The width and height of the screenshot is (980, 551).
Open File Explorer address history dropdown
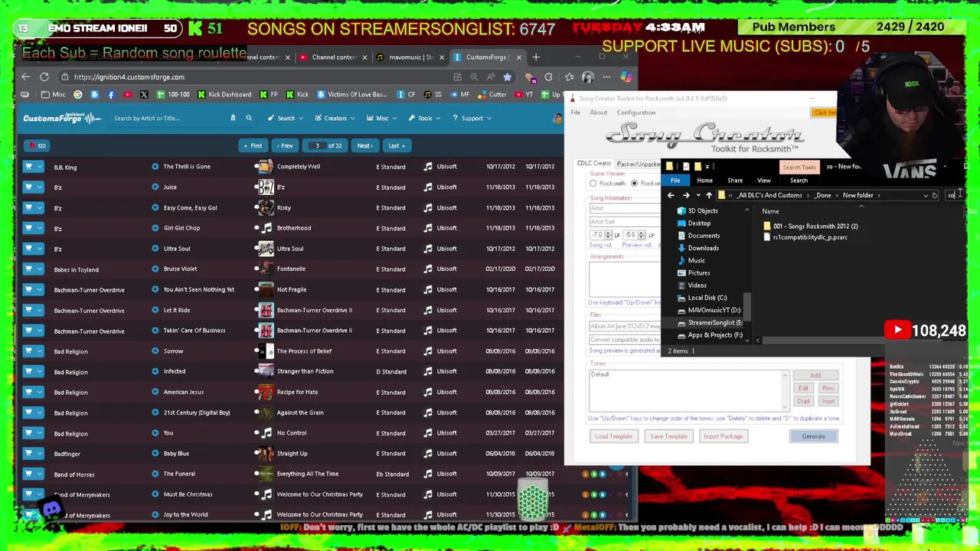[926, 195]
